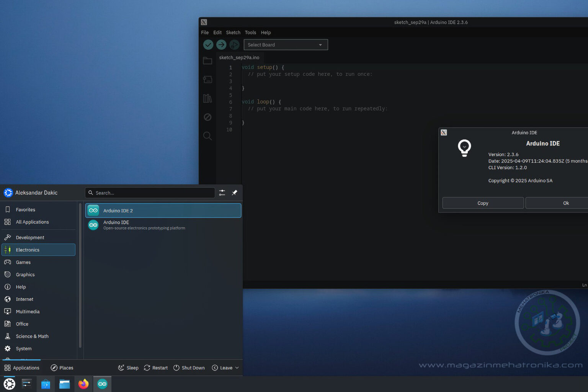Open the Edit menu in Arduino IDE
Screen dimensions: 588x392
(x=217, y=33)
